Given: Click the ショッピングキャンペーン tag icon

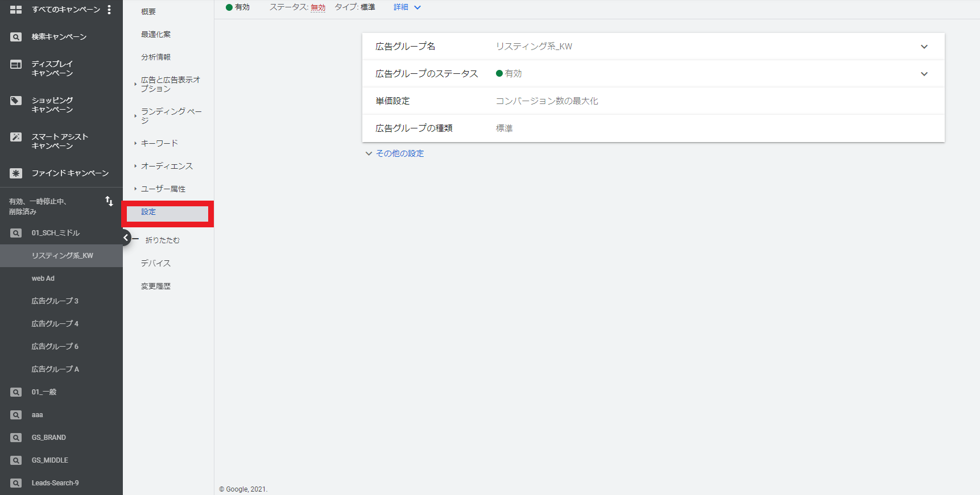Looking at the screenshot, I should tap(16, 101).
